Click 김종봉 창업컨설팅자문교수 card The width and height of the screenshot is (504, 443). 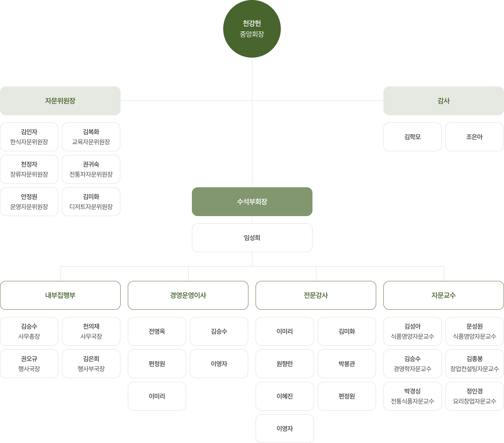click(x=474, y=364)
